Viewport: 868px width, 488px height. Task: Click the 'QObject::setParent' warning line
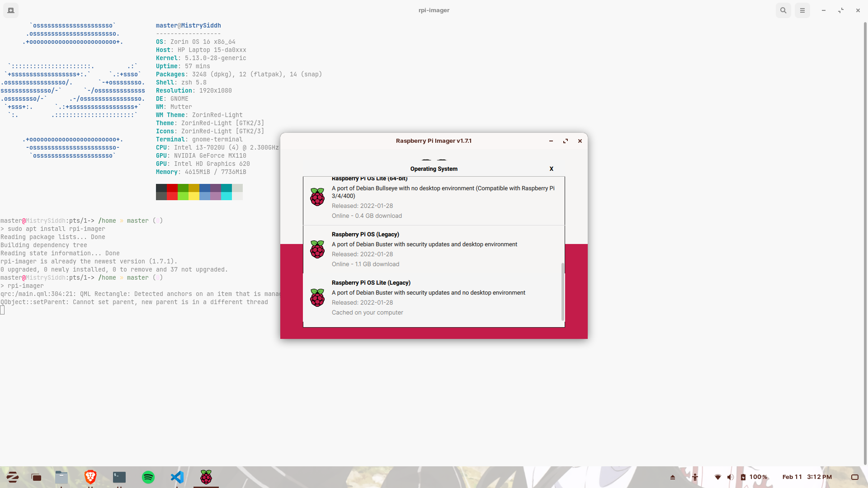pos(134,302)
